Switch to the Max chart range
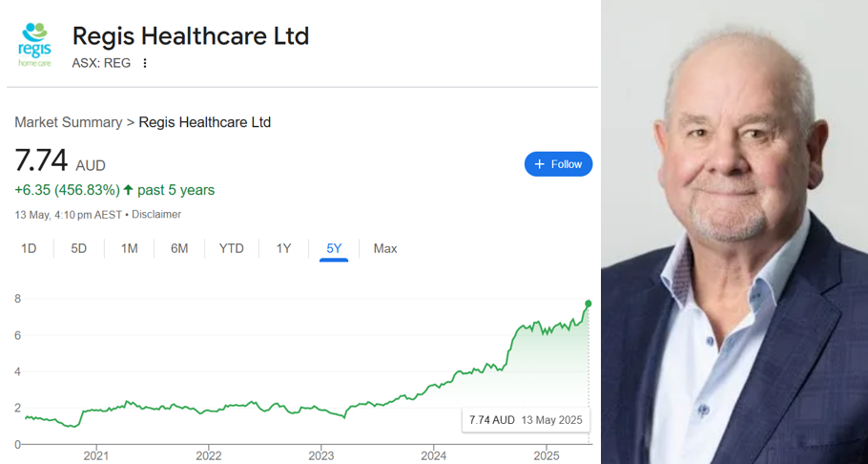The image size is (868, 464). 385,248
